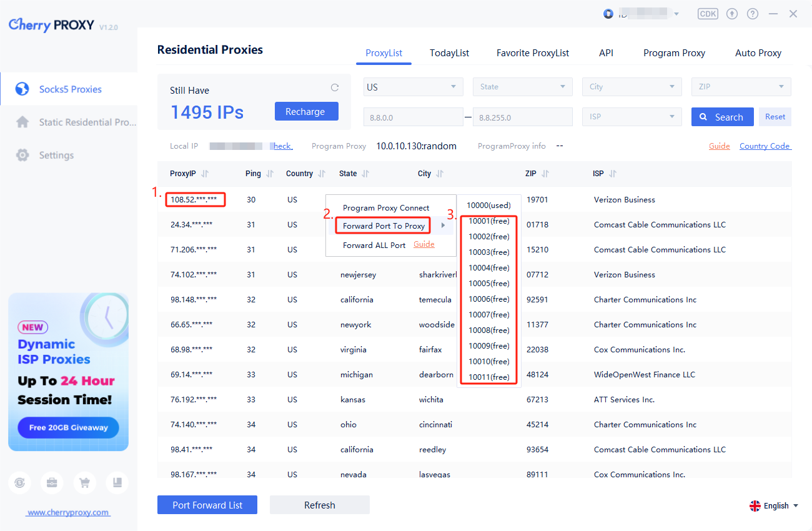Open the State dropdown filter
The image size is (812, 531).
tap(522, 87)
